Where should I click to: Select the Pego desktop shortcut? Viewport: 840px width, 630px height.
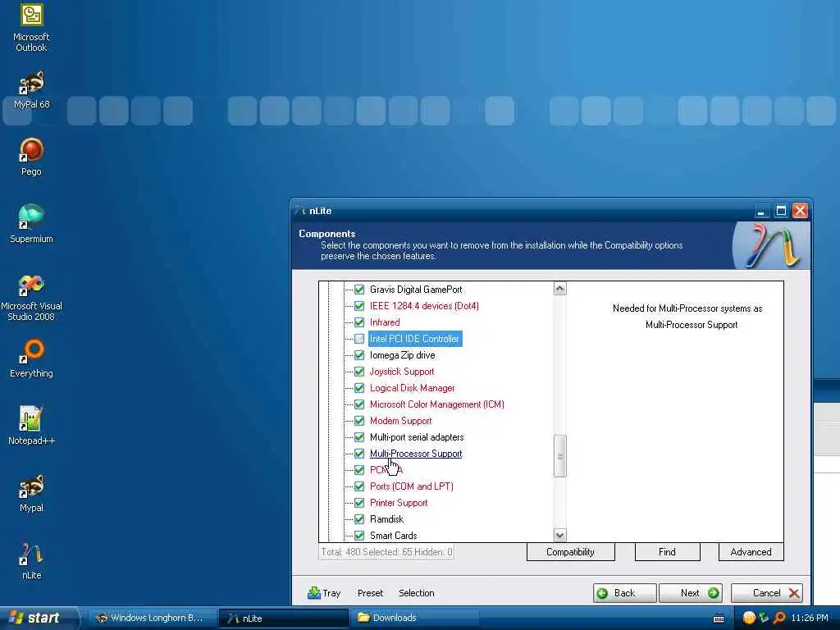(x=31, y=157)
